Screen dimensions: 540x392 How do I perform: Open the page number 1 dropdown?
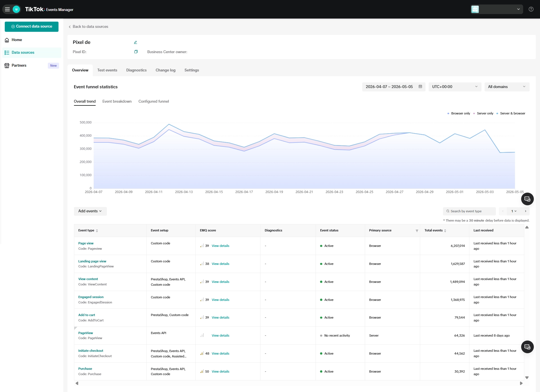[x=514, y=211]
